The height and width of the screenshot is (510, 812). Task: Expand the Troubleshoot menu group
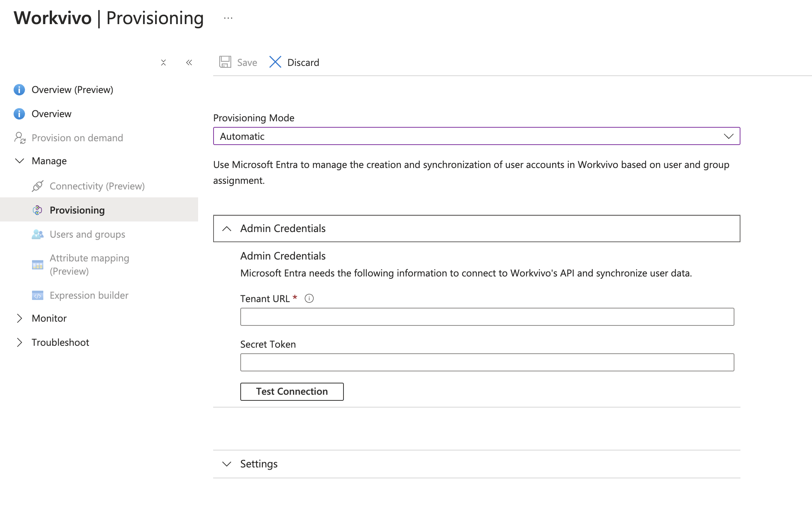(20, 342)
